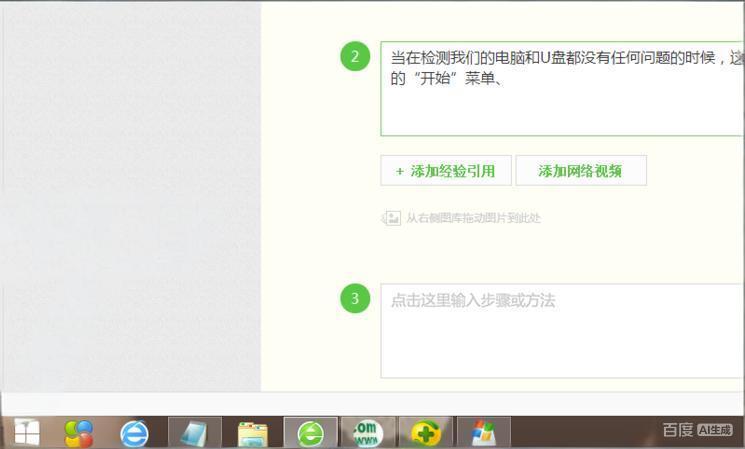Viewport: 745px width, 449px height.
Task: Switch to the green 360 browser icon
Action: tap(310, 433)
